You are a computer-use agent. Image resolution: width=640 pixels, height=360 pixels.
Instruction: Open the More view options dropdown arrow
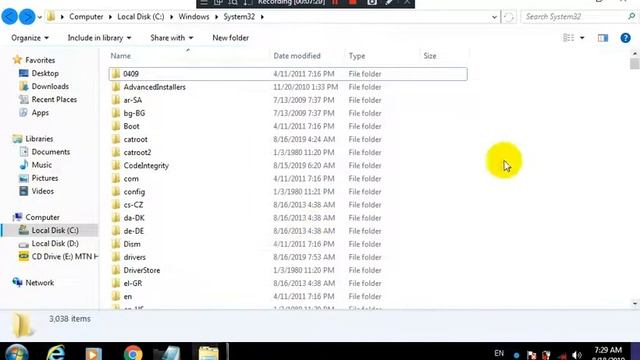tap(582, 38)
